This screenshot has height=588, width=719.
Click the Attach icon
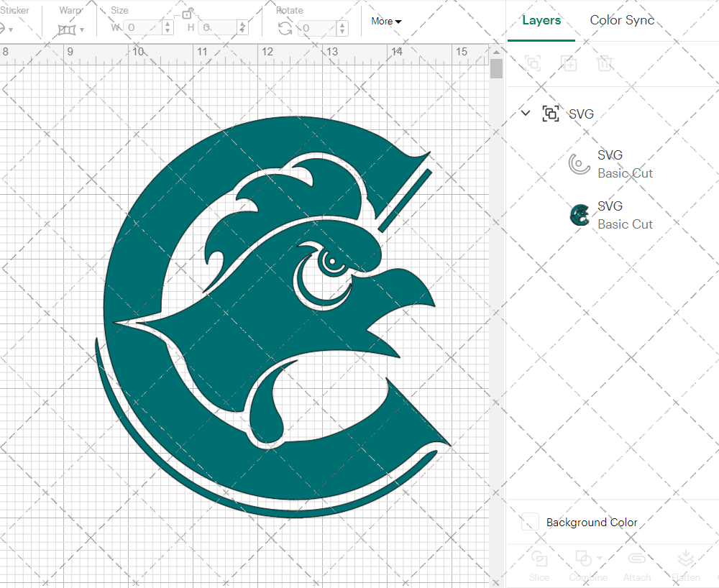637,559
